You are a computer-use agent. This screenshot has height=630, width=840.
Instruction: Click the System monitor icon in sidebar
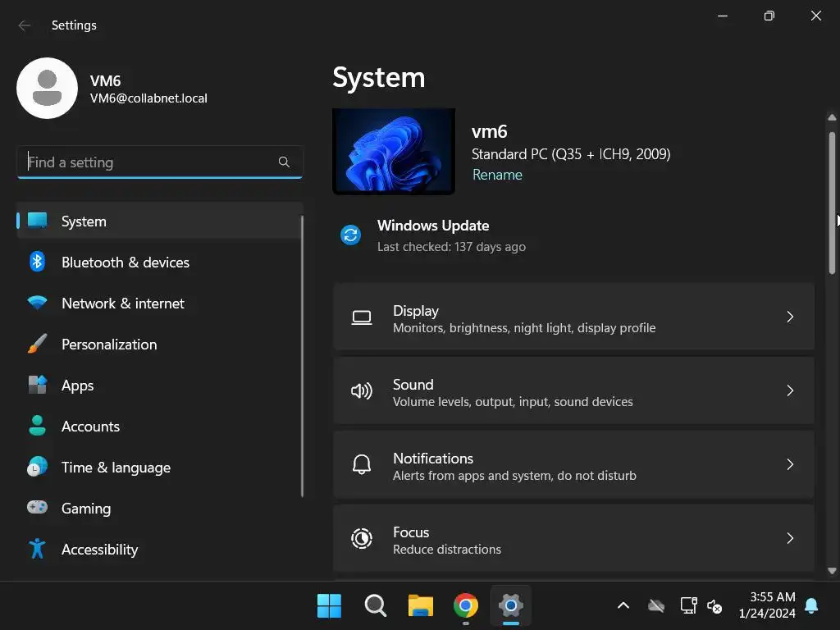coord(37,221)
